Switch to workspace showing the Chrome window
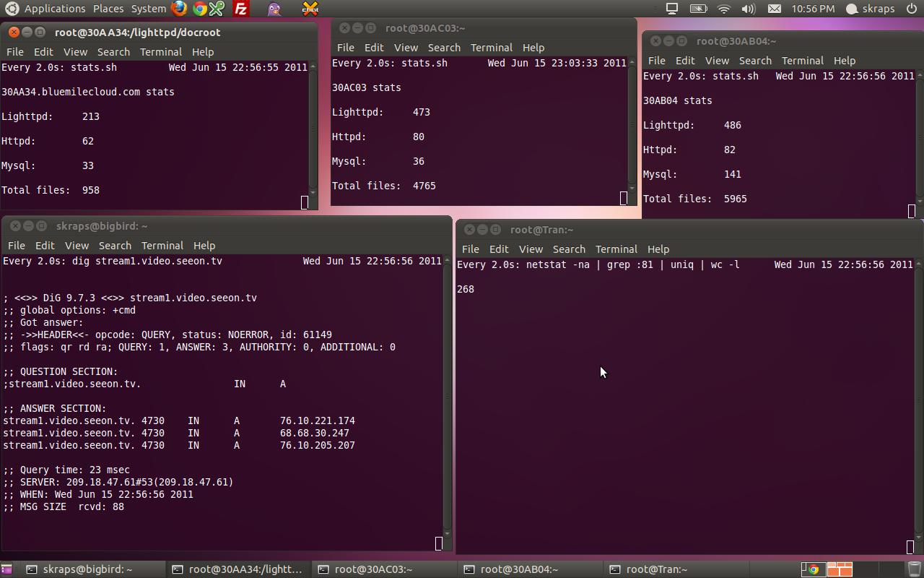The width and height of the screenshot is (924, 578). point(814,569)
